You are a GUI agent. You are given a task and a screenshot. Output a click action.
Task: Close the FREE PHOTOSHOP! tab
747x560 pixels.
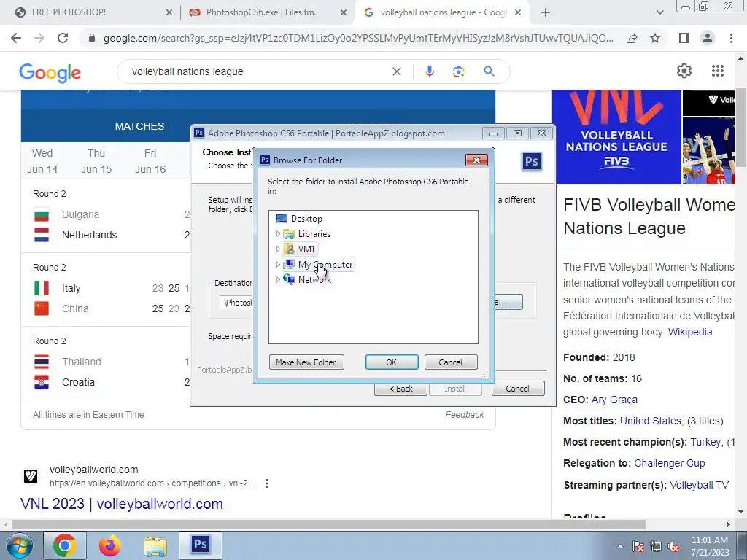169,12
